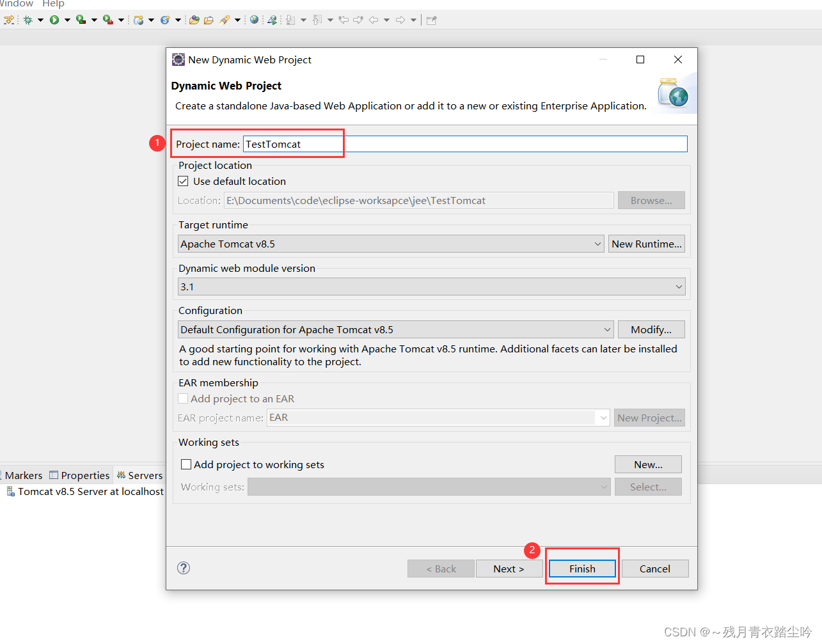Click the Next Edit Location arrow icon
Screen dimensions: 822x644
(x=358, y=20)
